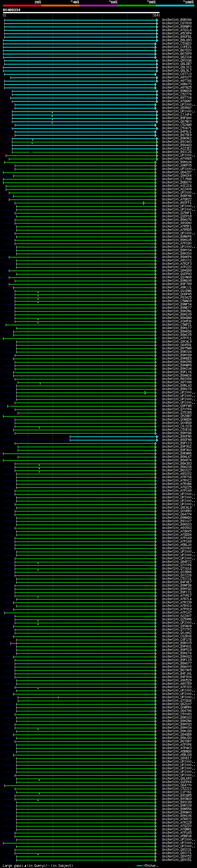Click the cyan ~100% identity legend bar

[x=175, y=6]
